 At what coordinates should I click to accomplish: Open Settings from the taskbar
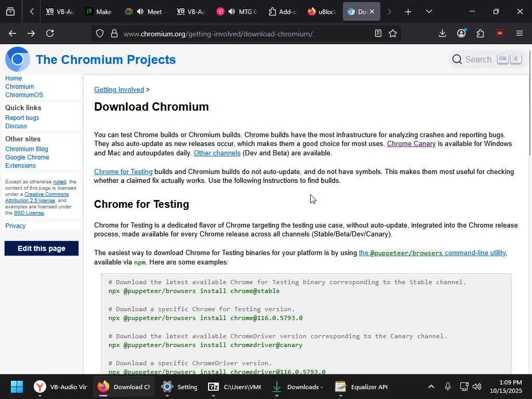(179, 387)
